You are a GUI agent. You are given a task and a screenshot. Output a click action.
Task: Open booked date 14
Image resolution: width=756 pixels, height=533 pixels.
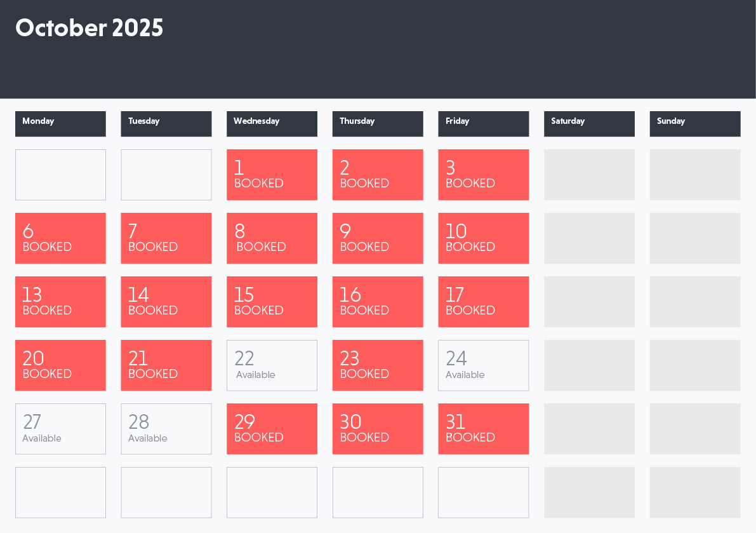[x=166, y=302]
